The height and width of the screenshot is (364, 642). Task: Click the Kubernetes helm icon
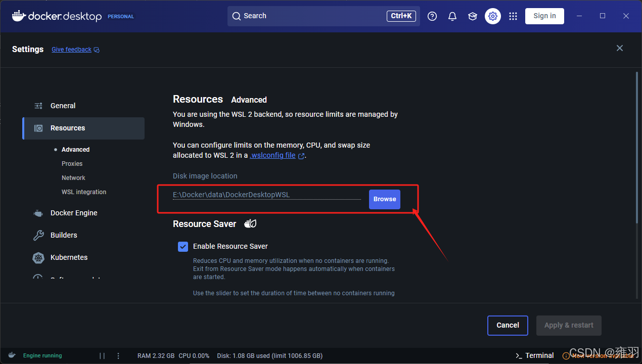[x=38, y=258]
